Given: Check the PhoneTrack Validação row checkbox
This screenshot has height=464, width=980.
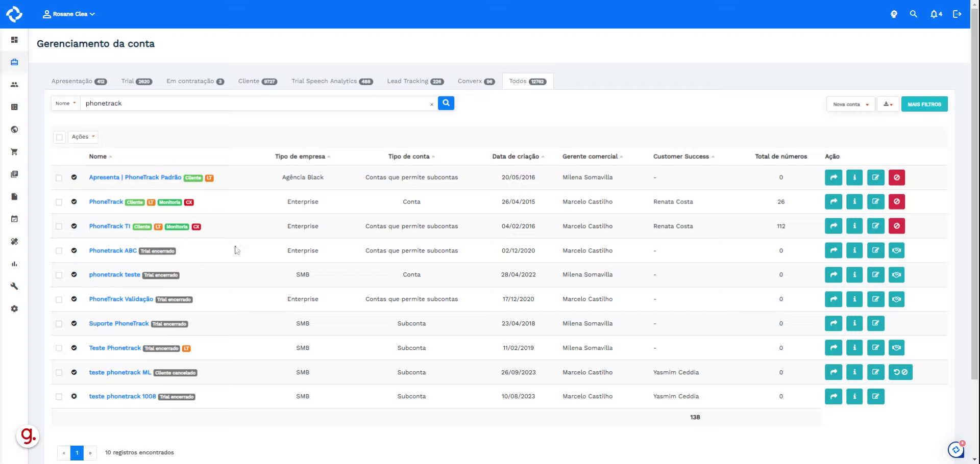Looking at the screenshot, I should (59, 300).
